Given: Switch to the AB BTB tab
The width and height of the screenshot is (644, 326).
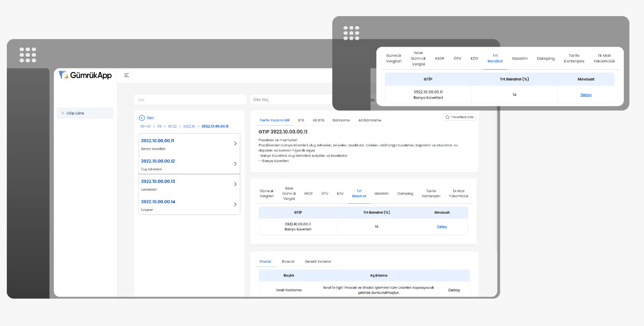Looking at the screenshot, I should [x=318, y=120].
